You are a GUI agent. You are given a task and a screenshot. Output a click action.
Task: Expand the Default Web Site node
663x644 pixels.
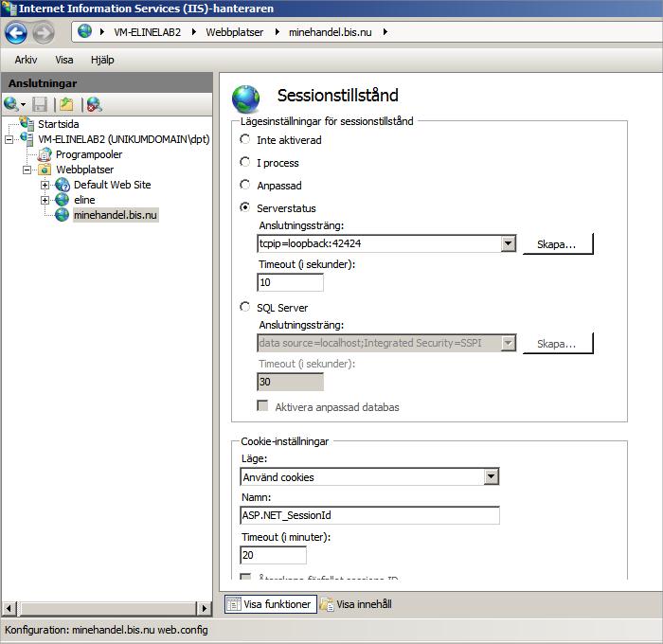(45, 186)
